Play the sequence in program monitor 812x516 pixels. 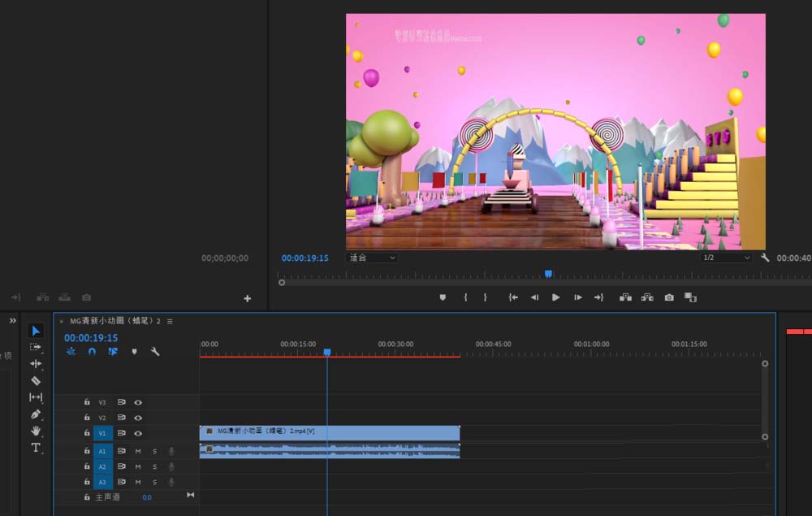[555, 297]
